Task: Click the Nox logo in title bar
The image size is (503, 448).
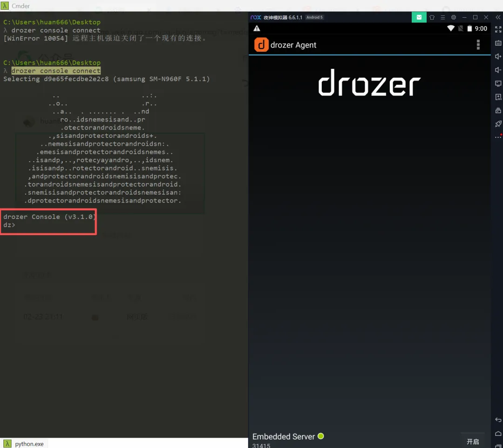Action: (256, 17)
